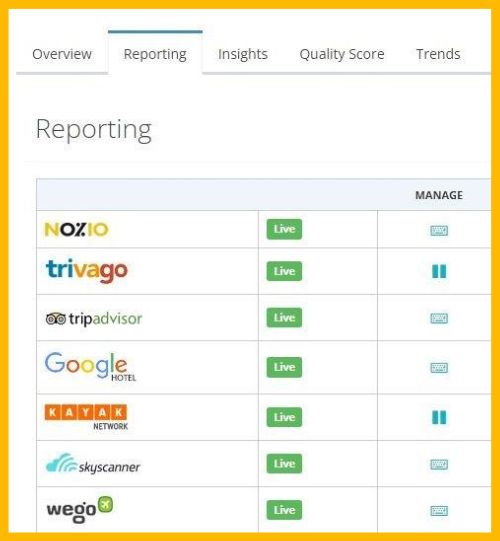Click the Live badge for trivago
Image resolution: width=500 pixels, height=541 pixels.
284,271
